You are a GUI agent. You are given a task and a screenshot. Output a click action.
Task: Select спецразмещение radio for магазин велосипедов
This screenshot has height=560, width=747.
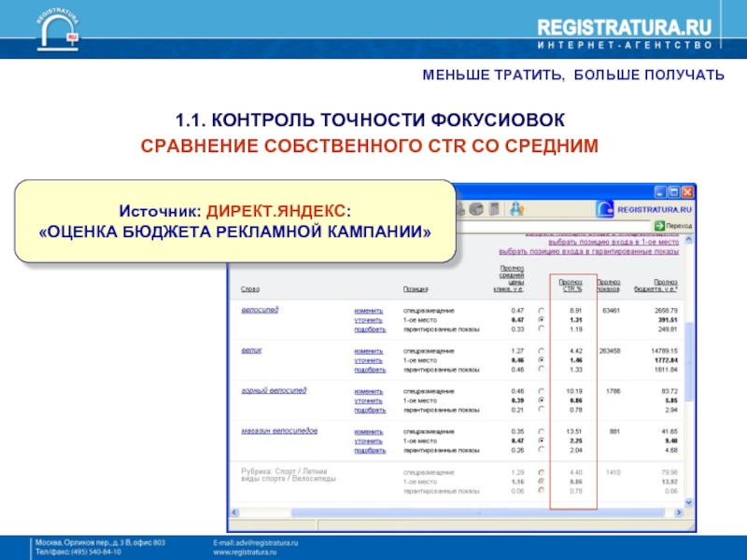pos(542,431)
